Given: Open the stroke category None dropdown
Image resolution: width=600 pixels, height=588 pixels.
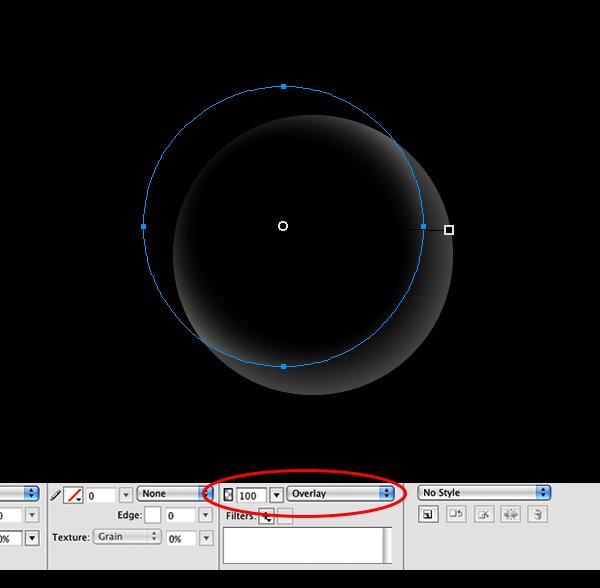Looking at the screenshot, I should [x=174, y=494].
